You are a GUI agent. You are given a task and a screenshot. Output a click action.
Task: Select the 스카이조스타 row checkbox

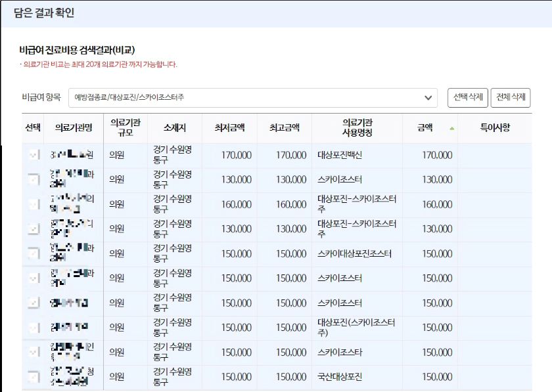(x=34, y=352)
